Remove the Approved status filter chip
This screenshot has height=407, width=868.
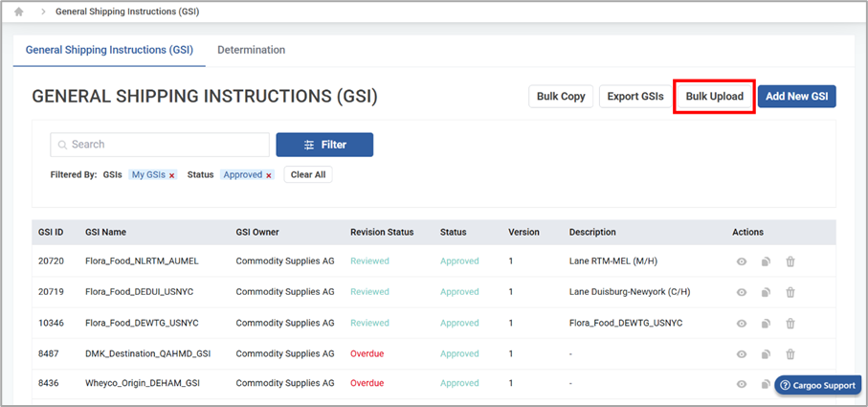click(269, 175)
